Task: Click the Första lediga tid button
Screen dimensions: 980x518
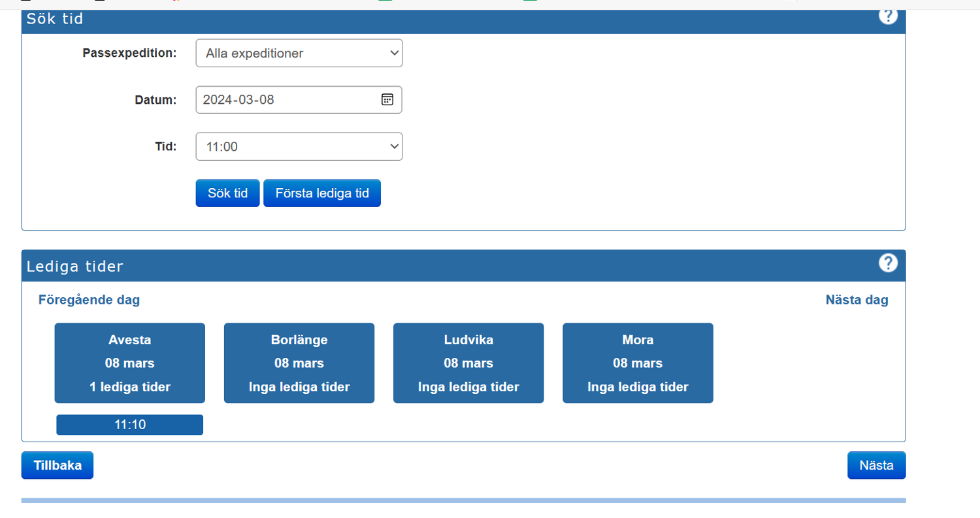Action: [321, 193]
